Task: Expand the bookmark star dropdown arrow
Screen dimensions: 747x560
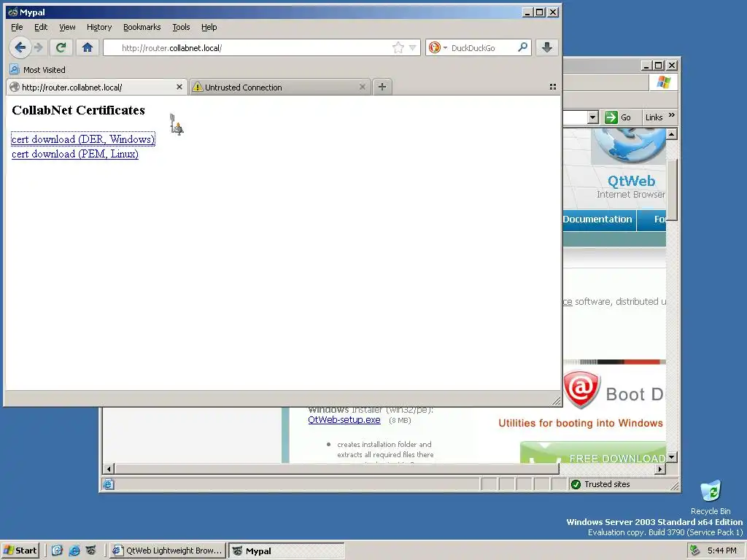Action: coord(413,47)
